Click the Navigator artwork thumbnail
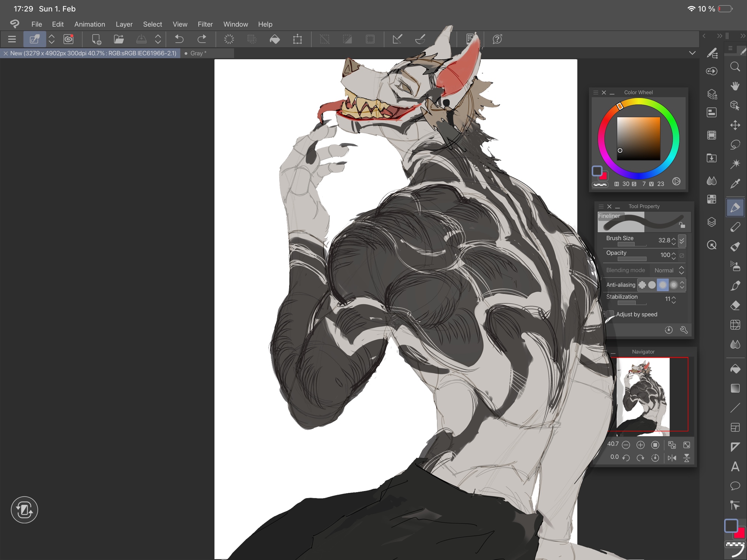Screen dimensions: 747x560 [x=643, y=396]
